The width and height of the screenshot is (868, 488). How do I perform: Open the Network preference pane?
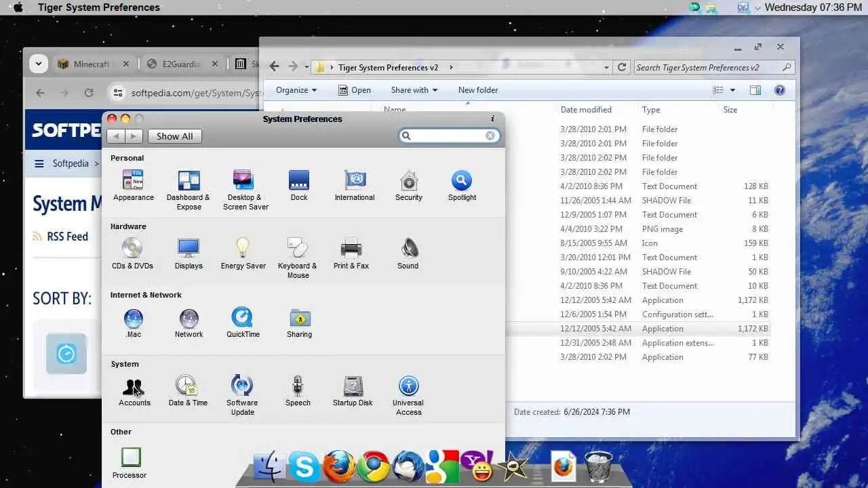(189, 323)
